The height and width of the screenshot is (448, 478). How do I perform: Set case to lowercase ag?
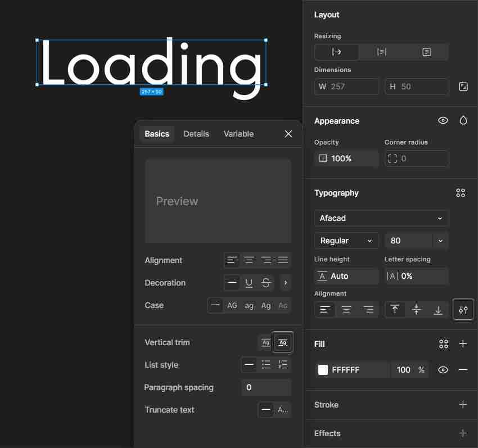tap(249, 305)
